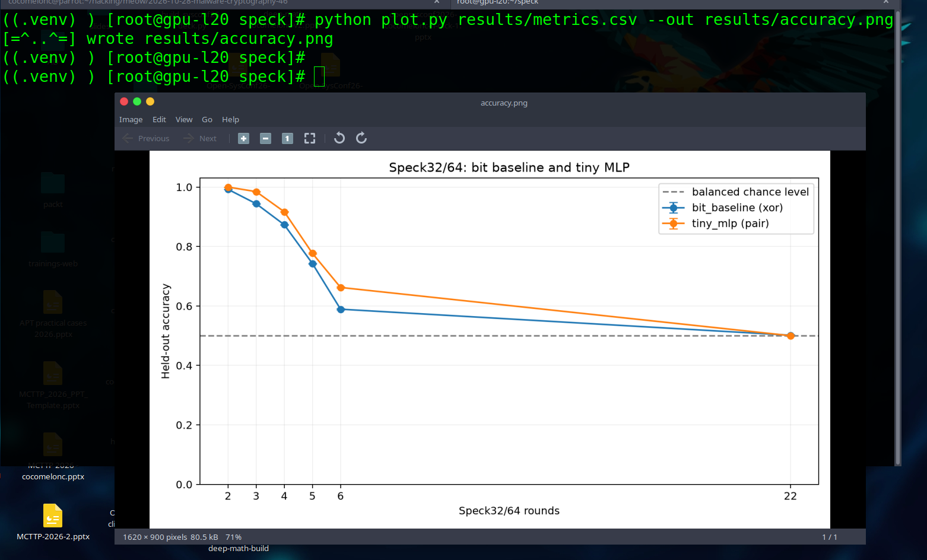This screenshot has width=927, height=560.
Task: Set image to normal size icon
Action: click(x=287, y=138)
